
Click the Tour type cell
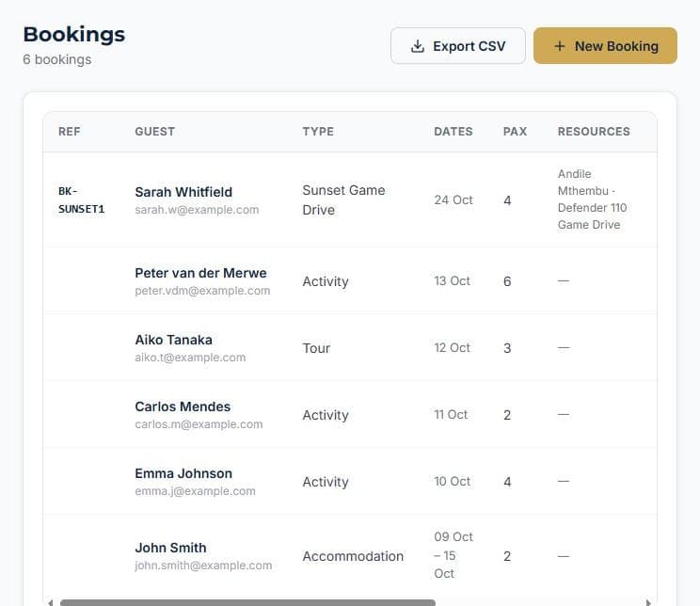tap(316, 348)
